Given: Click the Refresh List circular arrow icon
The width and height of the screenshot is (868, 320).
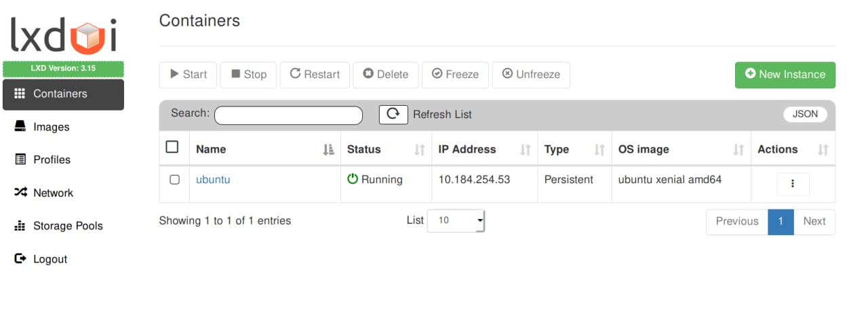Looking at the screenshot, I should (393, 115).
